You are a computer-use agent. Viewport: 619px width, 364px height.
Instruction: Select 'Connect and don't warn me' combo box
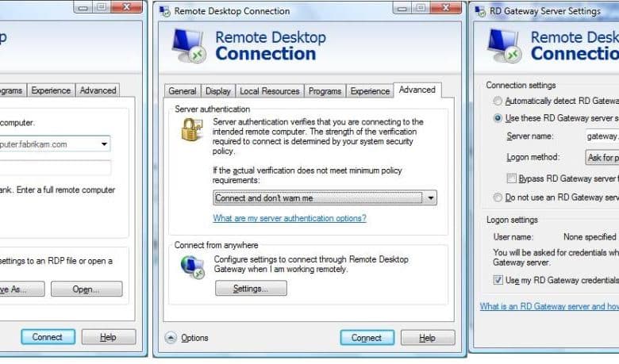point(325,197)
